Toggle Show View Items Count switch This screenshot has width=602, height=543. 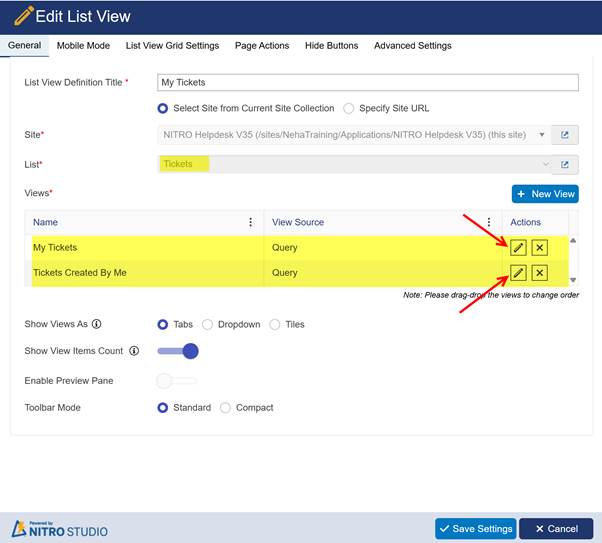(178, 351)
